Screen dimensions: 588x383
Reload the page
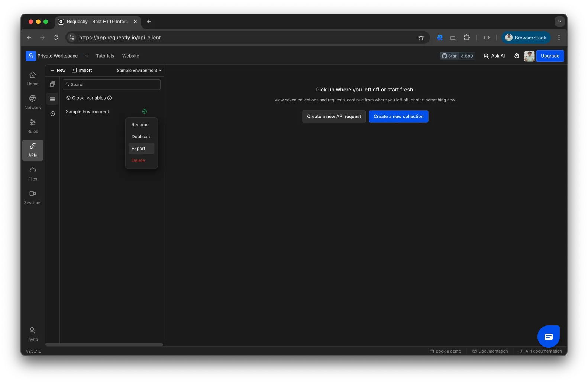(56, 38)
